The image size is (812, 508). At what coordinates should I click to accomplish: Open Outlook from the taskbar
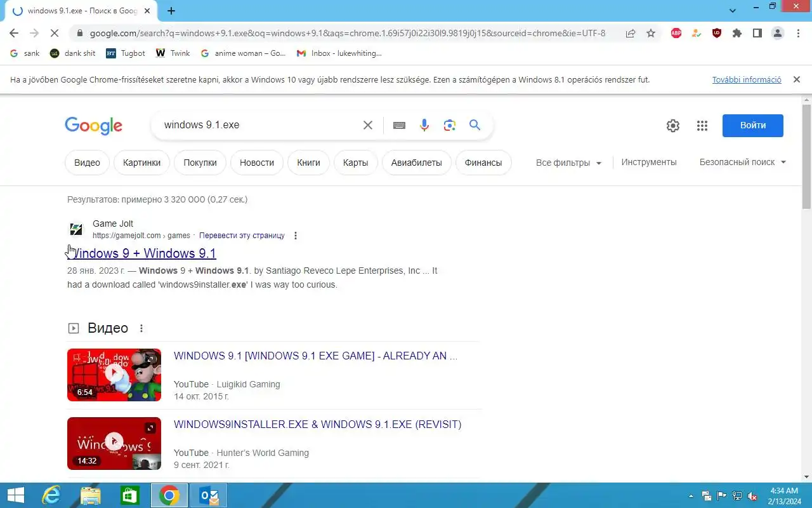(209, 495)
